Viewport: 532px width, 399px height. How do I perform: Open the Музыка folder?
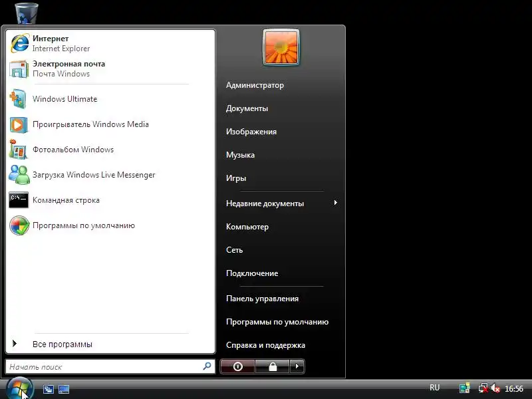240,155
